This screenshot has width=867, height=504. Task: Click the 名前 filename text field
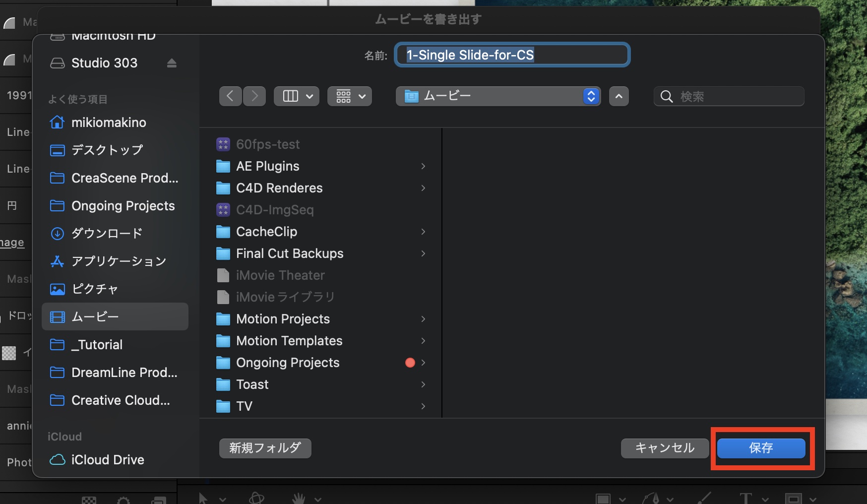(x=512, y=55)
